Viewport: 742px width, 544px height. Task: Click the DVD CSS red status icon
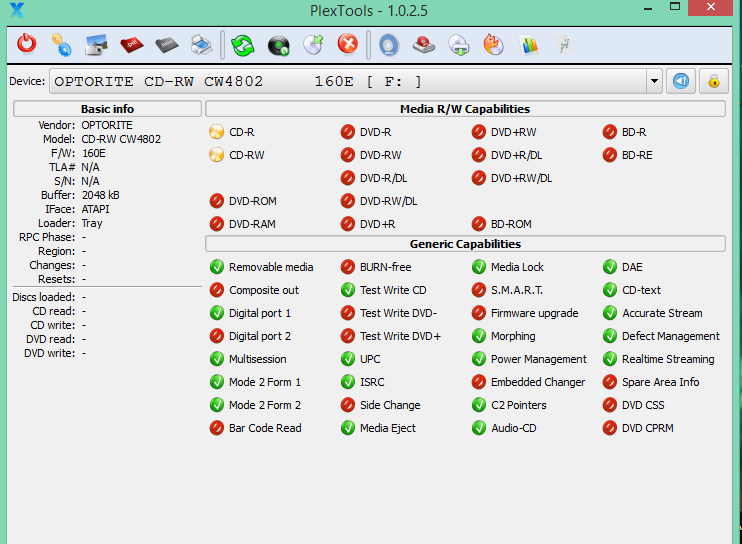pyautogui.click(x=610, y=405)
